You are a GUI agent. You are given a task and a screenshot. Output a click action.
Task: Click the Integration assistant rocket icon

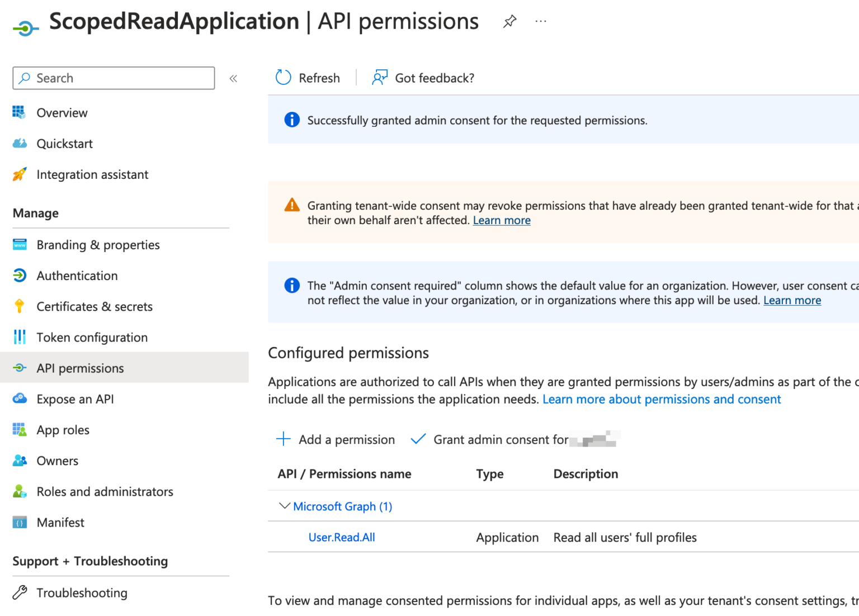click(20, 174)
